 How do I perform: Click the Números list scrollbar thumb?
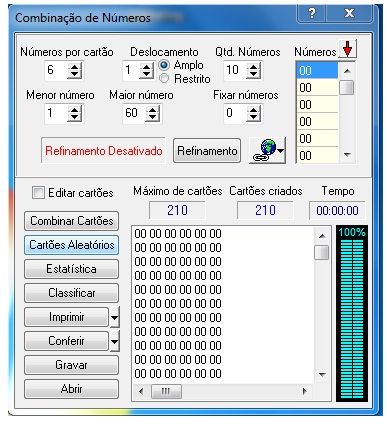[x=347, y=88]
